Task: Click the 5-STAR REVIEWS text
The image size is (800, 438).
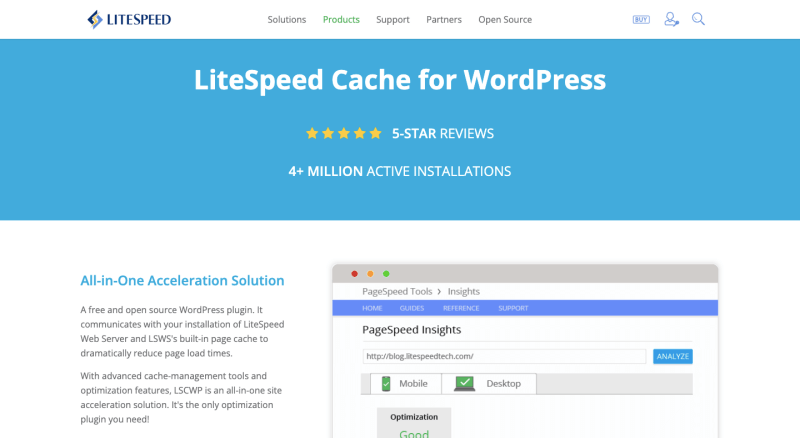Action: pos(443,134)
